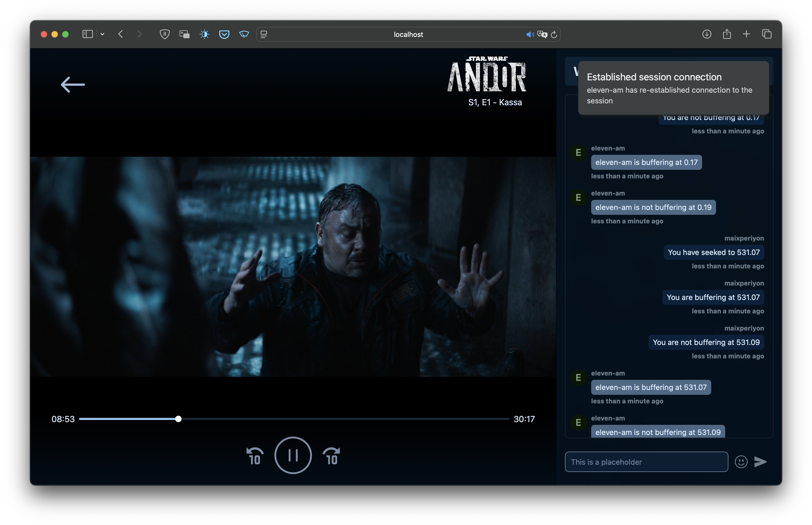Toggle Safari sidebar
812x525 pixels.
tap(88, 34)
